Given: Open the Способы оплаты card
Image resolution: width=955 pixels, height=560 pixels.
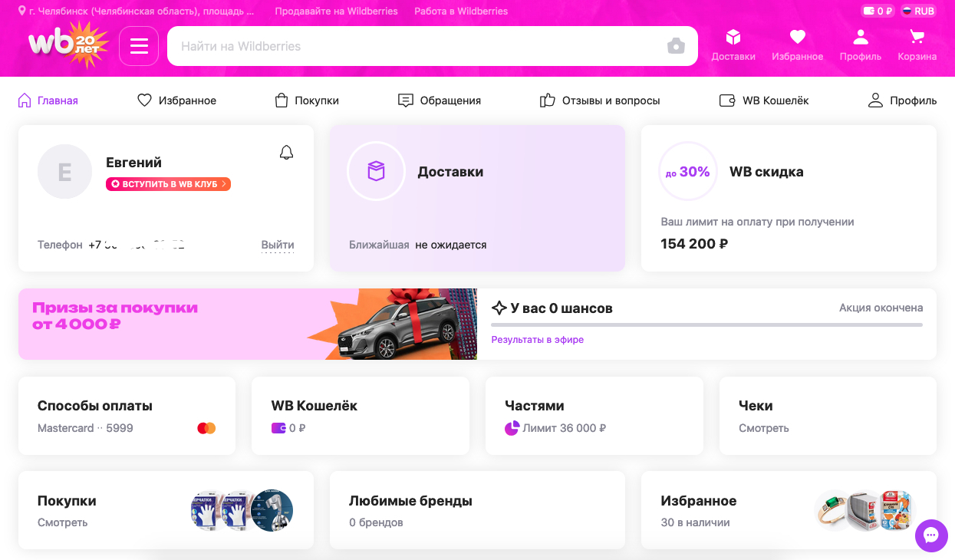Looking at the screenshot, I should point(127,416).
